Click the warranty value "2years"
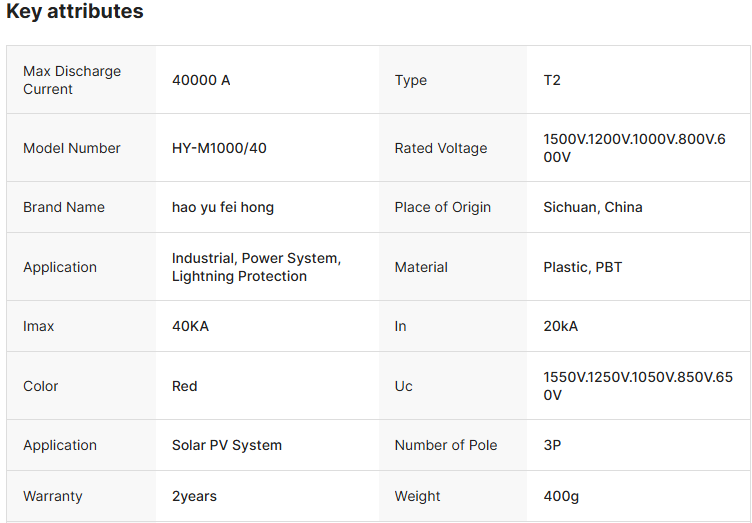752x523 pixels. (194, 496)
